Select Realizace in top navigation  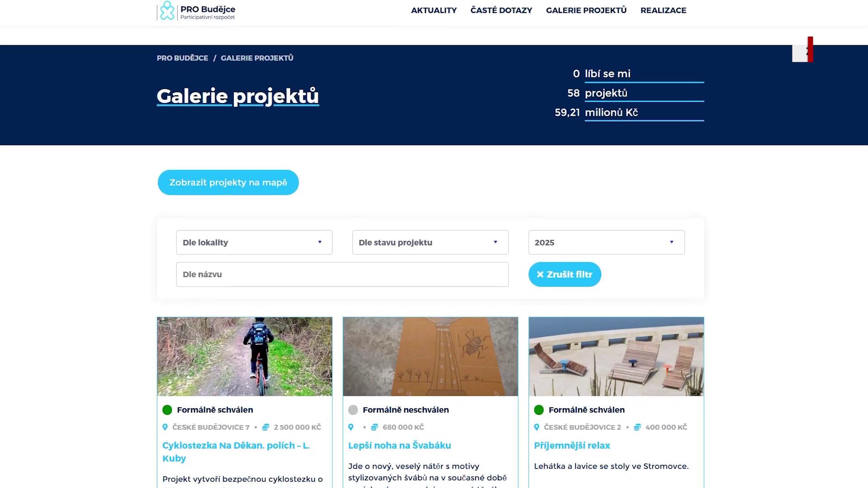[x=663, y=10]
